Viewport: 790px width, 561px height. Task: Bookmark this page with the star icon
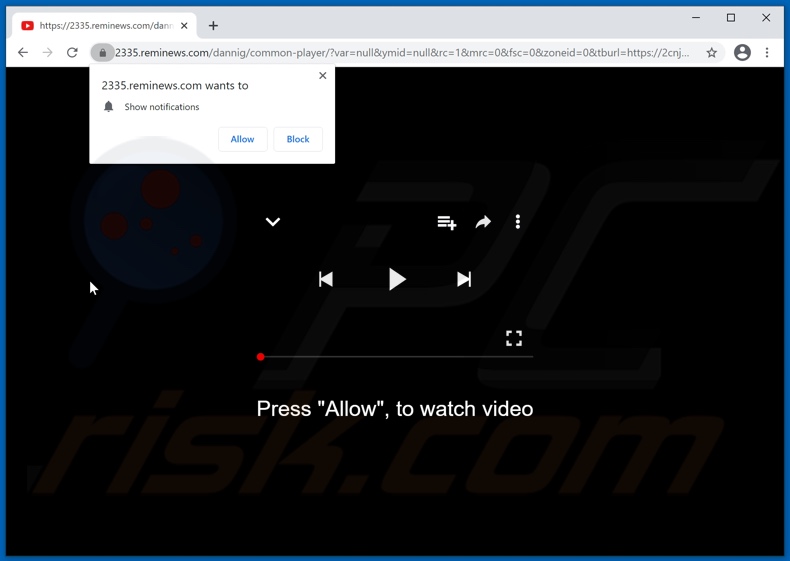tap(711, 52)
